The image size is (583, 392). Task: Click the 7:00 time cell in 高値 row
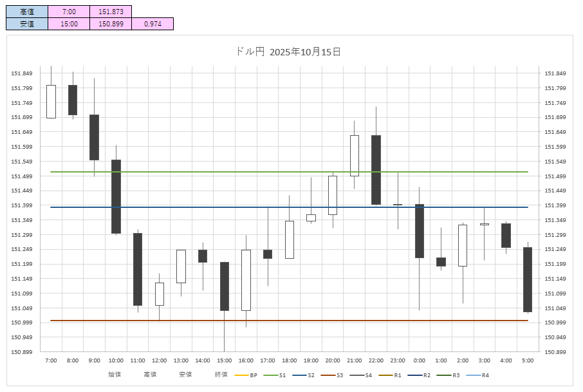click(69, 11)
